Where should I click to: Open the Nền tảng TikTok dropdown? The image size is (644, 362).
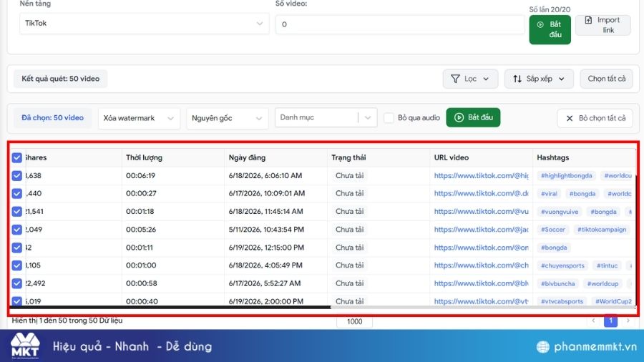pos(144,24)
